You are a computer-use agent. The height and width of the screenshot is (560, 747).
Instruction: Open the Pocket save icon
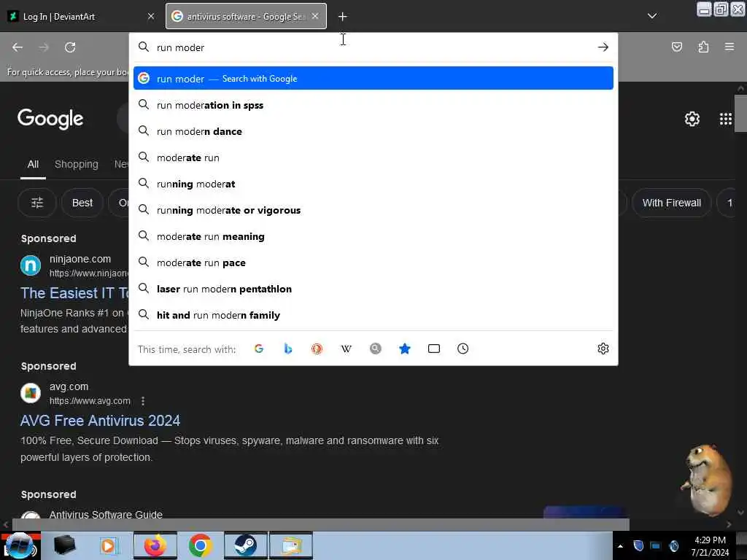[x=677, y=47]
